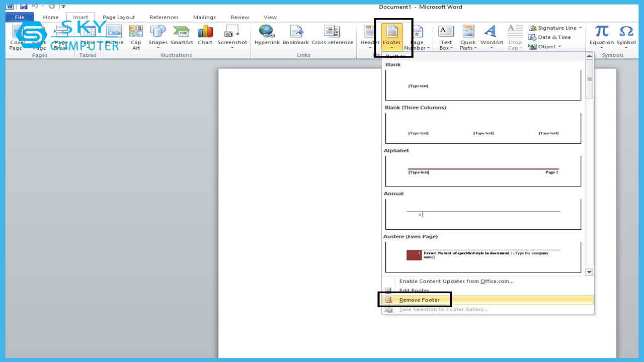
Task: Insert Date & Time
Action: (x=549, y=37)
